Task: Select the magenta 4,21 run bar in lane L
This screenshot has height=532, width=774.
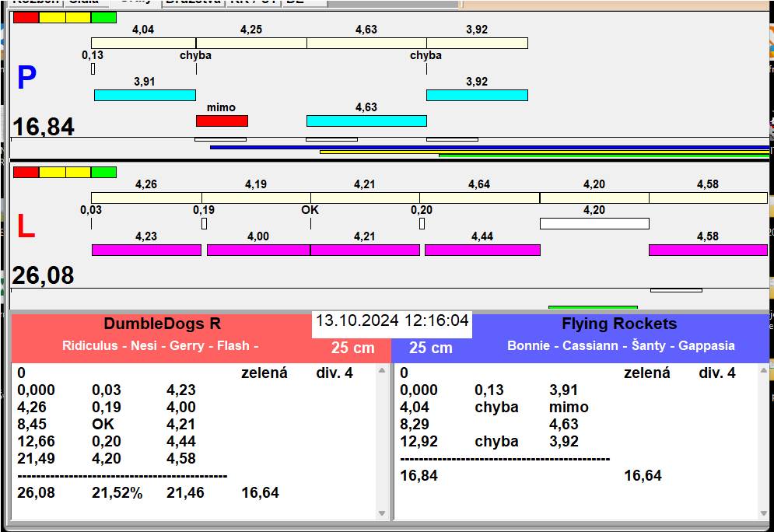Action: (x=365, y=250)
